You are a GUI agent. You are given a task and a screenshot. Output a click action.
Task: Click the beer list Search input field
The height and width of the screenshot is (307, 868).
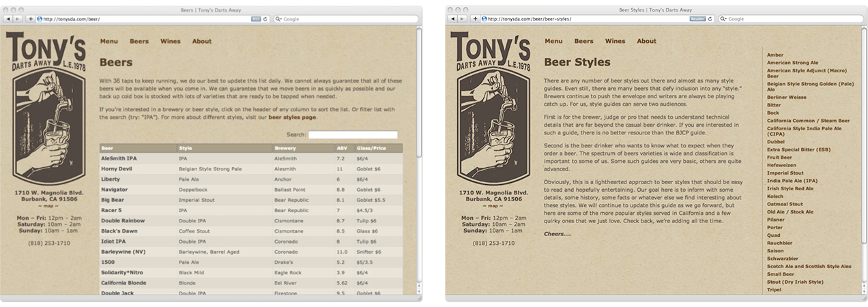click(353, 135)
